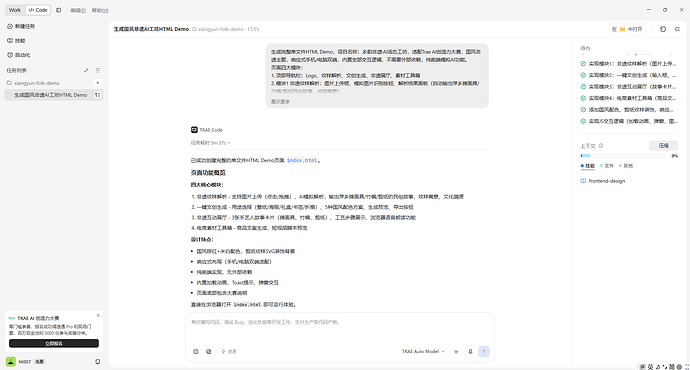Open the frontend-design skill item
This screenshot has height=370, width=690.
[x=603, y=181]
